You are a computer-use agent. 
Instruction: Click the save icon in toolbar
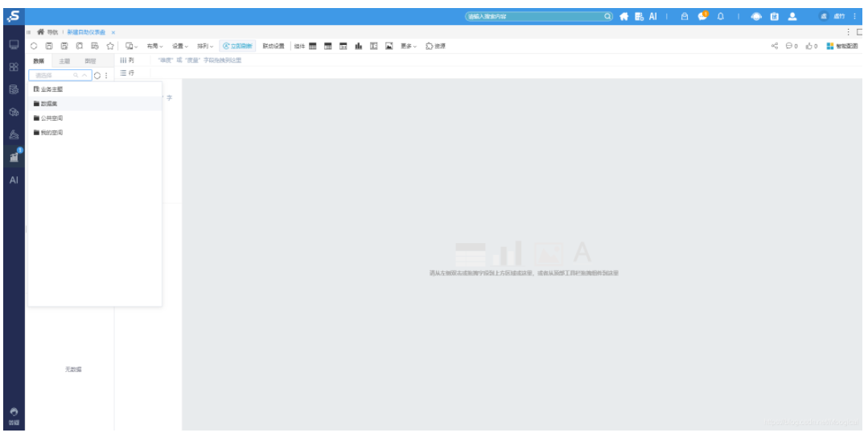coord(49,46)
